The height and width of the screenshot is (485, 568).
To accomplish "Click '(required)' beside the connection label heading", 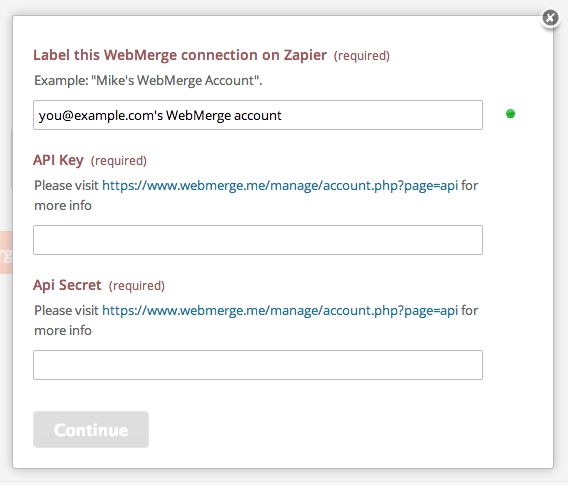I will point(362,55).
